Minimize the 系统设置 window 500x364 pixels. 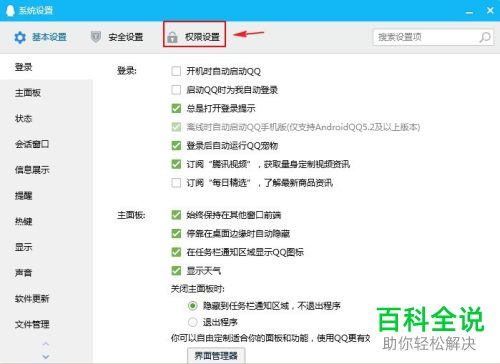469,12
